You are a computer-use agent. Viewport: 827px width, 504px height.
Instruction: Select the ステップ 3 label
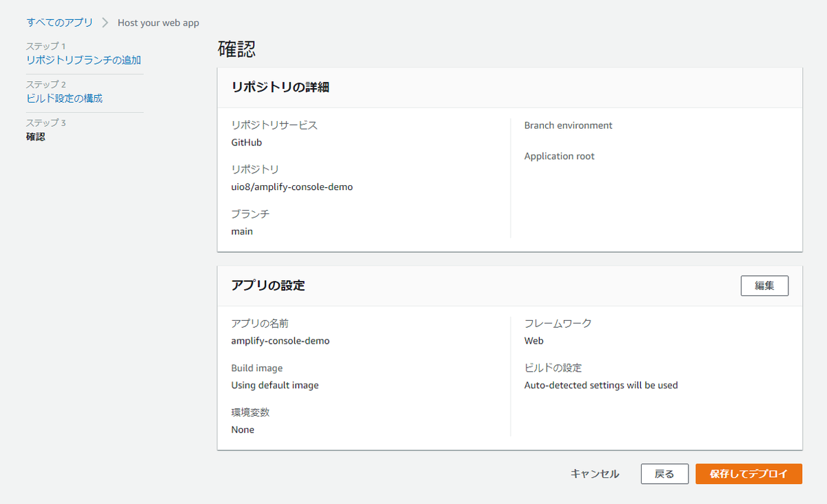coord(45,123)
